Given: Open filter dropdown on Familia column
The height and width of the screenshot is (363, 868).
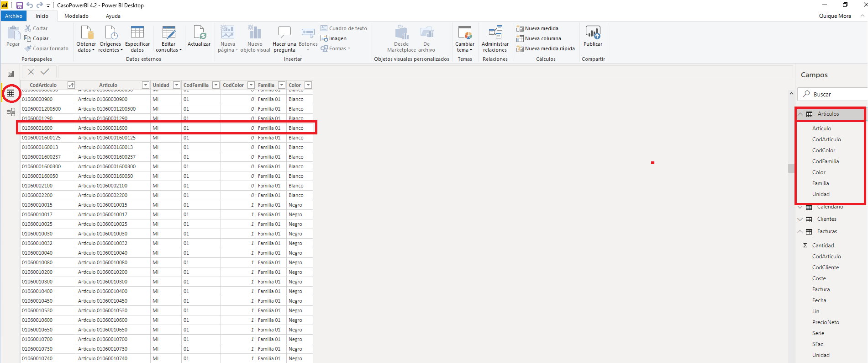Looking at the screenshot, I should [x=282, y=85].
